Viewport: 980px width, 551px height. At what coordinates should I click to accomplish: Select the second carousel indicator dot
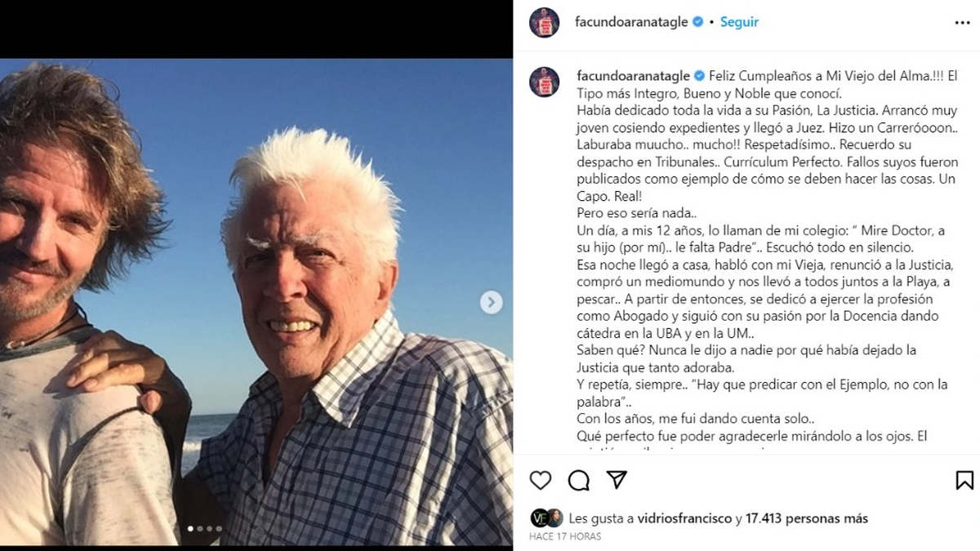pos(200,529)
